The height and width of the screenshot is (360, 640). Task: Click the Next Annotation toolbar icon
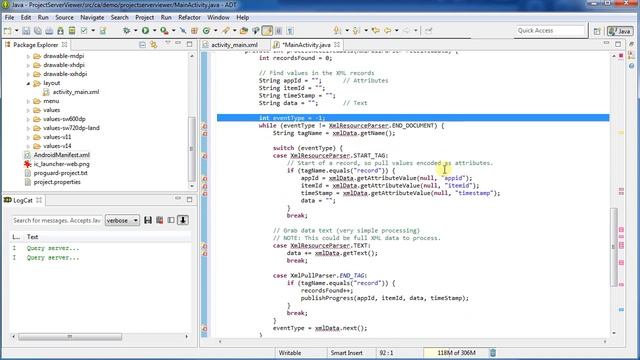click(x=337, y=31)
